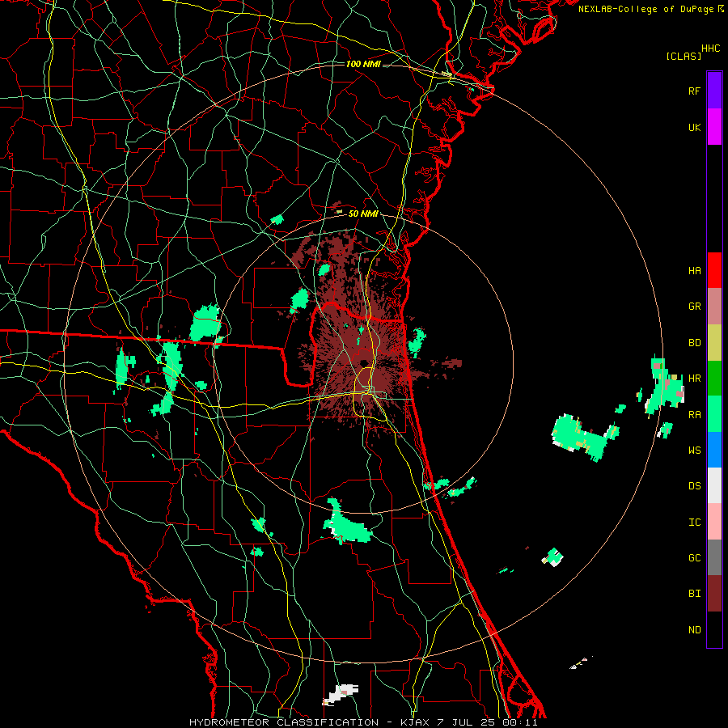Click the 'NEXLAB-College of DuPage' credit text
Screen dimensions: 728x728
(645, 9)
